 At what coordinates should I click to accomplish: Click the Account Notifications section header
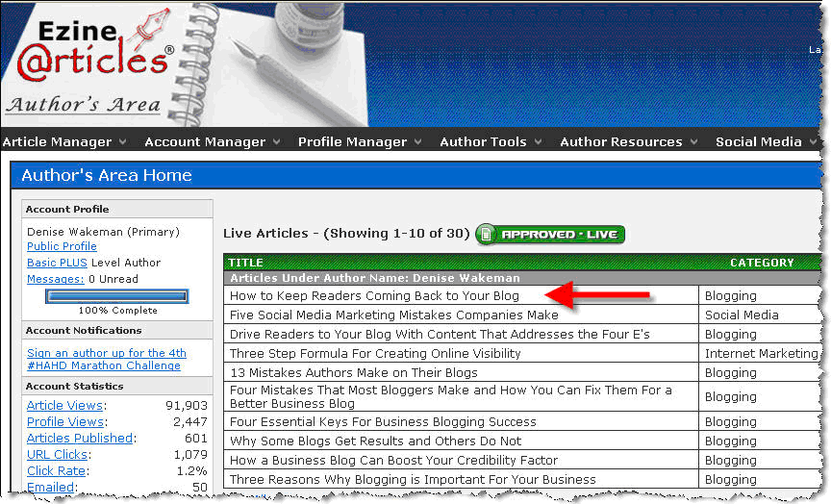point(117,330)
